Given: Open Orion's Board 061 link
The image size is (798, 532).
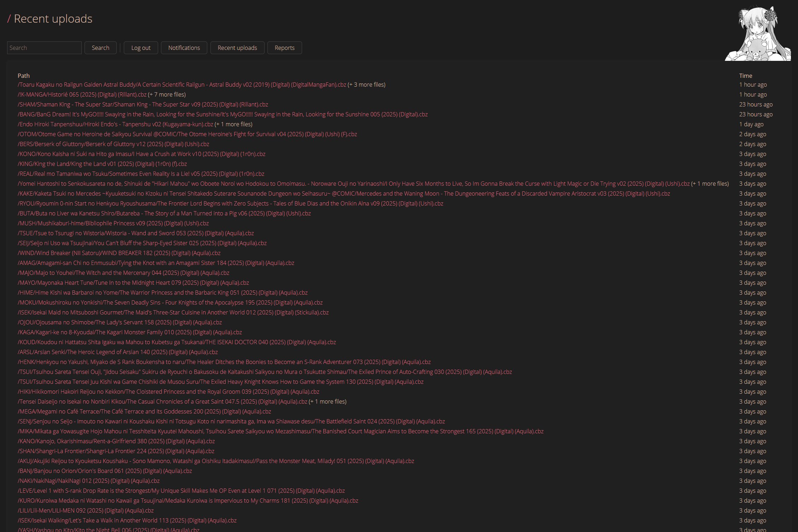Looking at the screenshot, I should click(105, 471).
